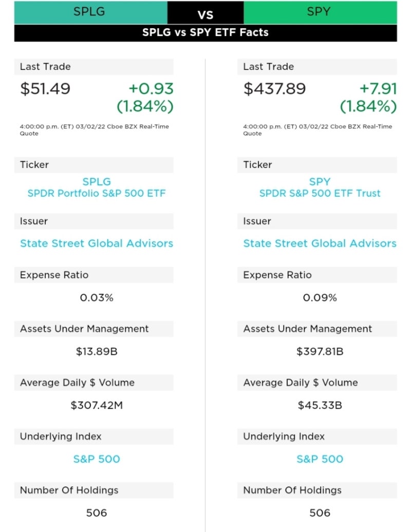Click the S&P 500 index link under SPLG

97,459
